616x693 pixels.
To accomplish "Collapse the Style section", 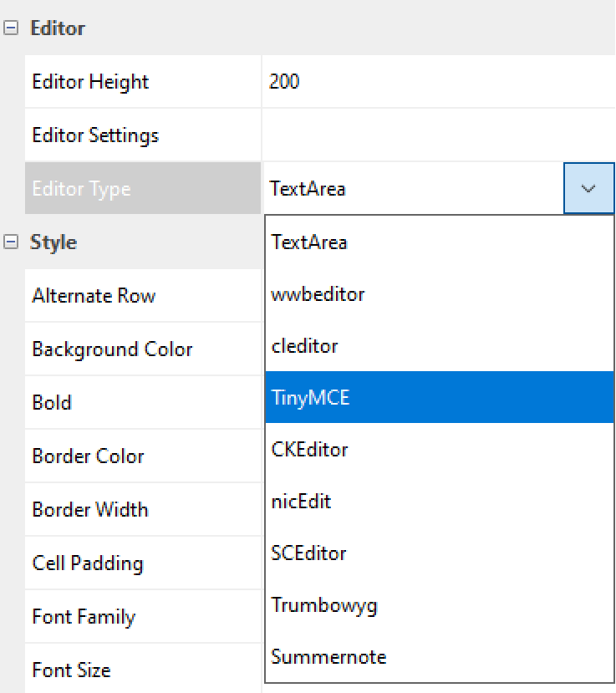I will click(x=11, y=242).
